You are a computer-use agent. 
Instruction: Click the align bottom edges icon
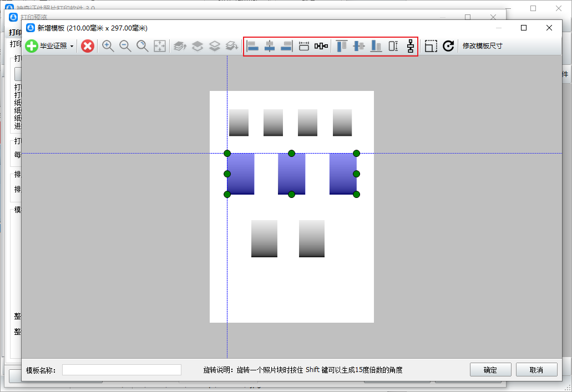click(x=376, y=46)
